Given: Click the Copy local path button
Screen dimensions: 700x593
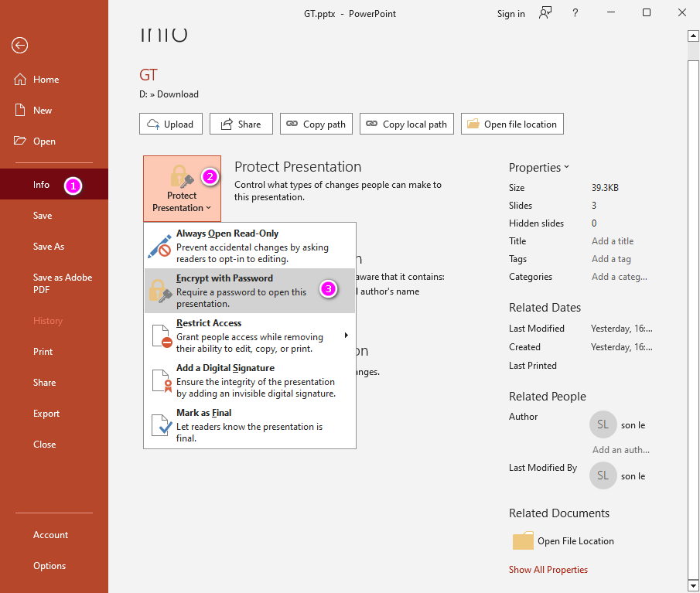Looking at the screenshot, I should (406, 123).
